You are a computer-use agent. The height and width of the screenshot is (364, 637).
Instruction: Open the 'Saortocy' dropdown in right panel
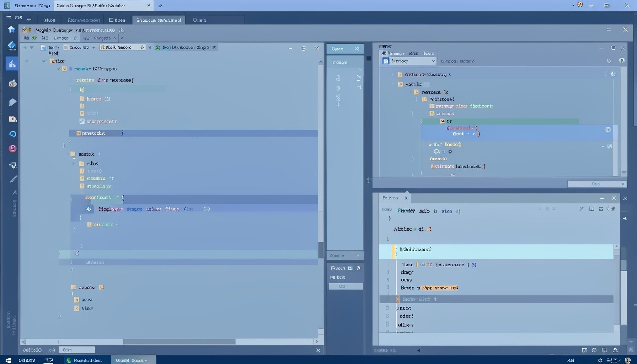[x=409, y=61]
